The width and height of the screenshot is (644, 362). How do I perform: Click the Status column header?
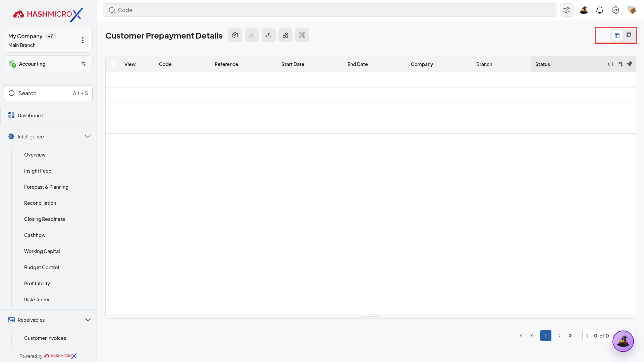click(543, 64)
